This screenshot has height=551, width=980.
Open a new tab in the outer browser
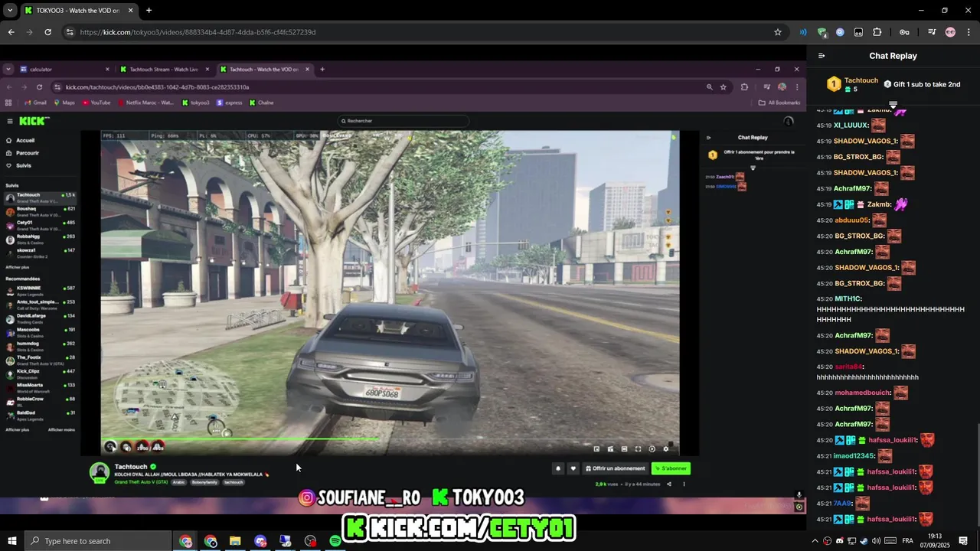tap(149, 11)
